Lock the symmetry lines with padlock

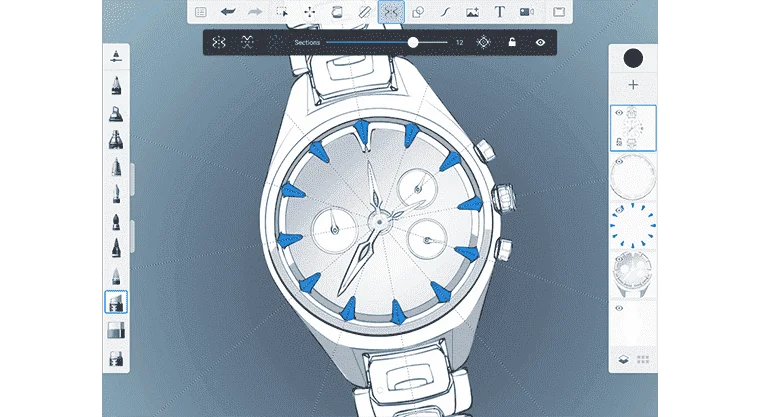[512, 43]
